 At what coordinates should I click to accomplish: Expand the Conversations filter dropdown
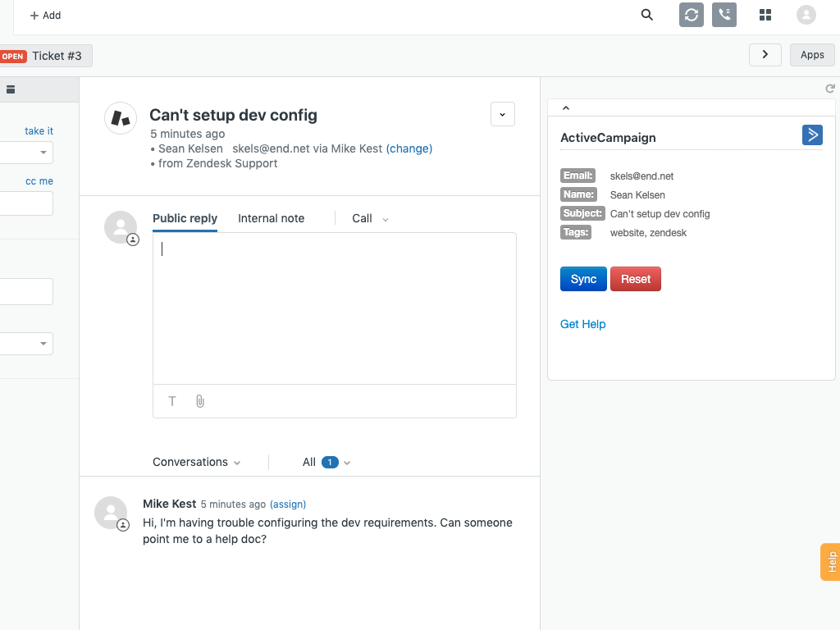[x=197, y=463]
